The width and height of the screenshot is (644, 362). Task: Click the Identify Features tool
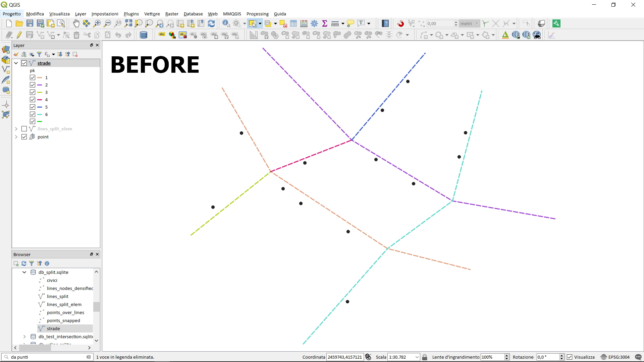(226, 23)
